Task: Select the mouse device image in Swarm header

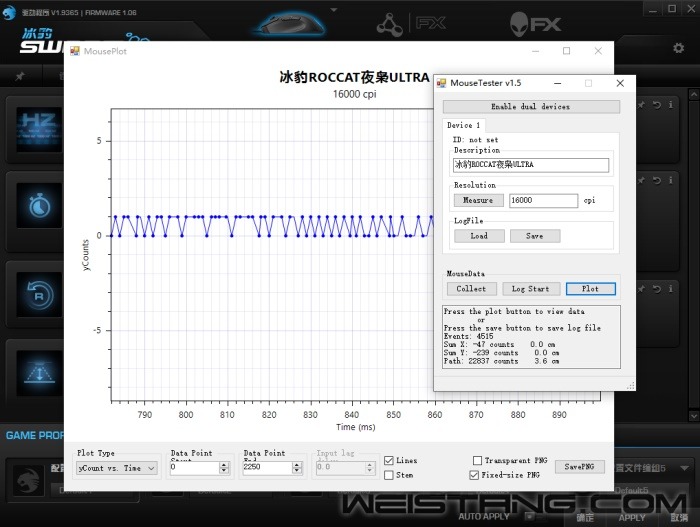Action: [x=292, y=22]
